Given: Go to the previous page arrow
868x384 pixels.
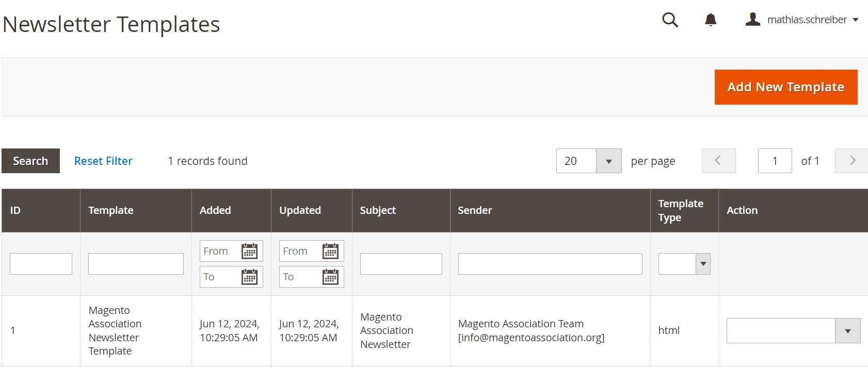Looking at the screenshot, I should (x=718, y=161).
